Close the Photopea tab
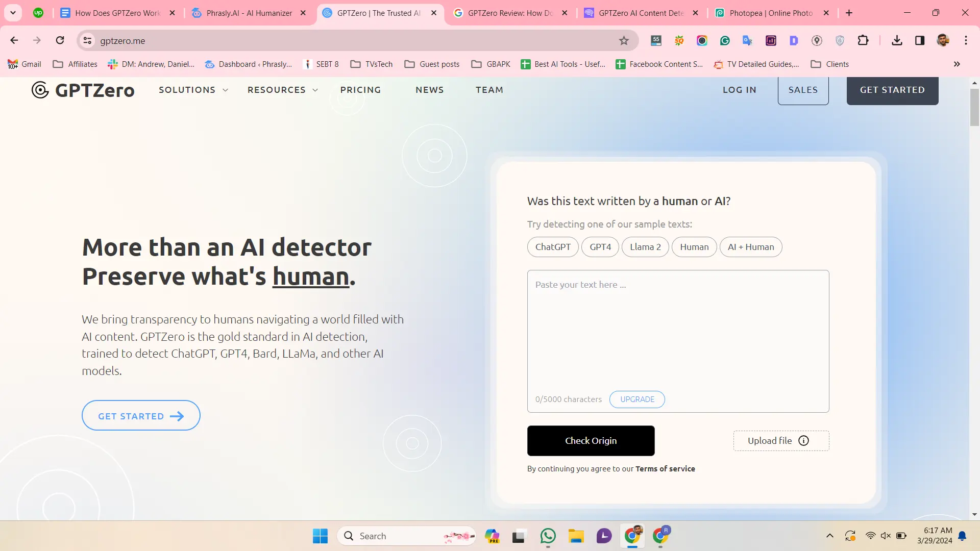Image resolution: width=980 pixels, height=551 pixels. coord(826,13)
